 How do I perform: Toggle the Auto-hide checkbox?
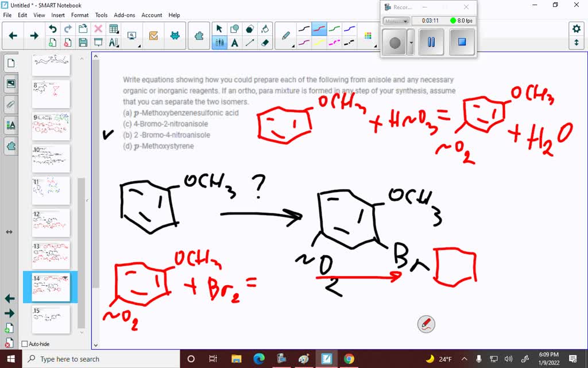click(x=25, y=344)
